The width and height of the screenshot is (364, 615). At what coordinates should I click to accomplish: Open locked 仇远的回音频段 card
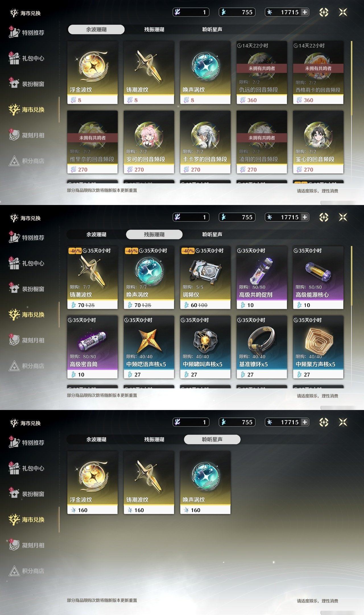click(262, 73)
